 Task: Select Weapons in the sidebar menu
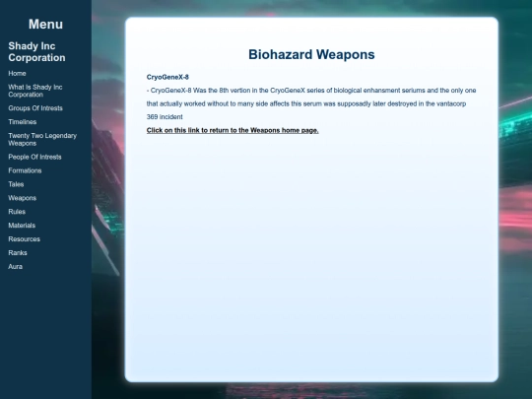click(22, 198)
